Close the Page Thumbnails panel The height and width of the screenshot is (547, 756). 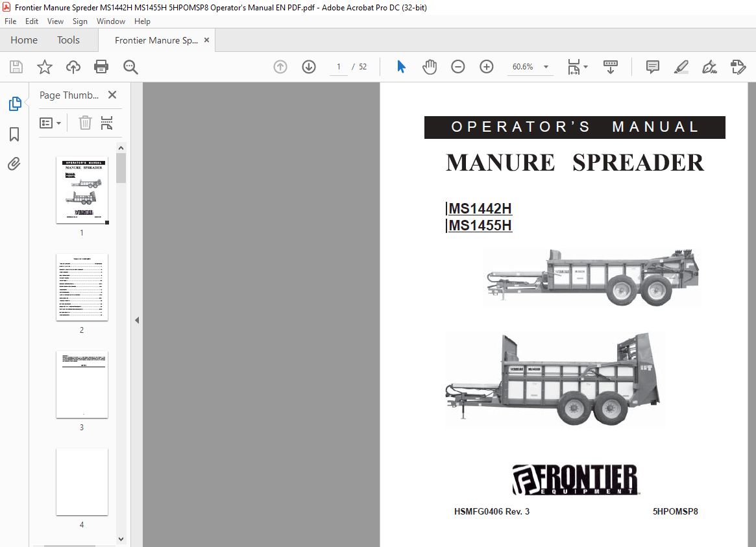click(112, 95)
